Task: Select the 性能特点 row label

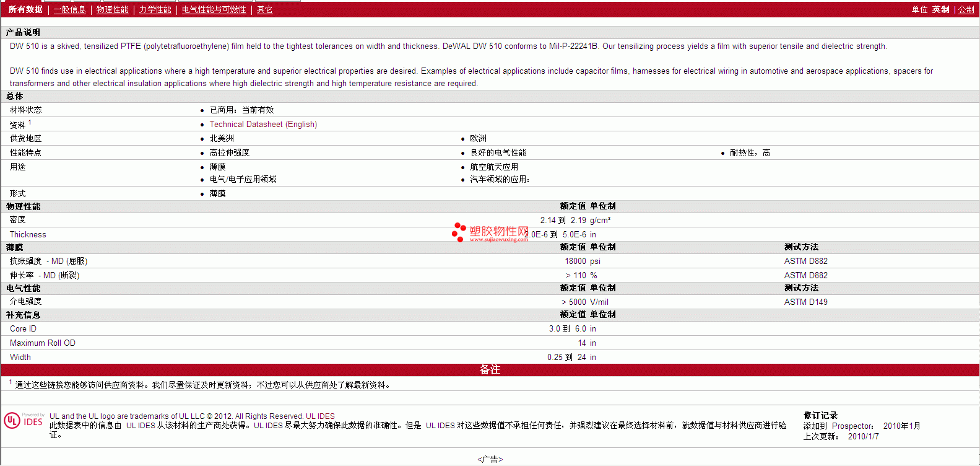Action: click(25, 152)
